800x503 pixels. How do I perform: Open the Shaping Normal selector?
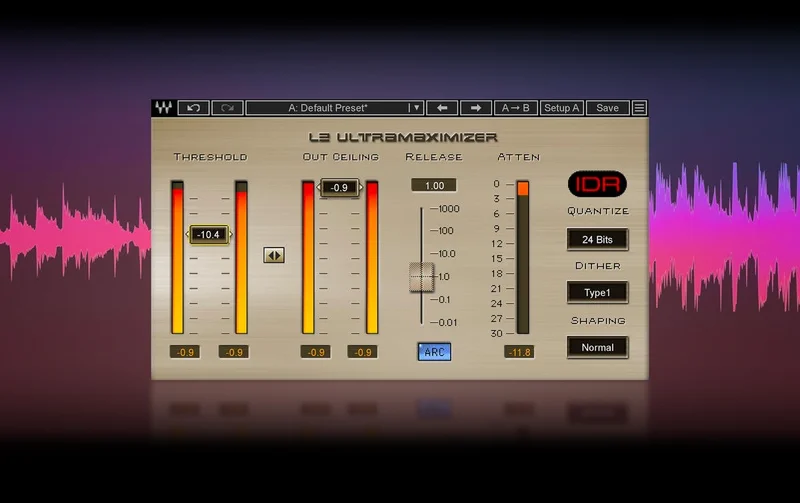(597, 347)
